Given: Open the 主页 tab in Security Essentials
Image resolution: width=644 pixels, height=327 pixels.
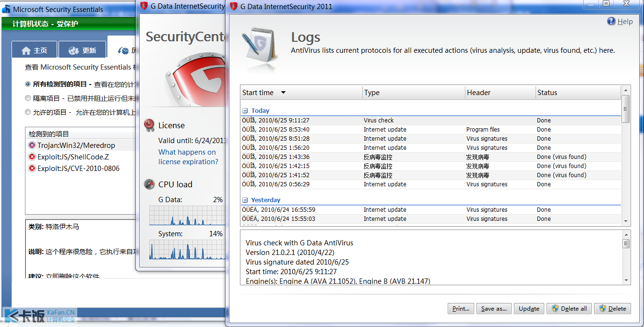Looking at the screenshot, I should (34, 50).
